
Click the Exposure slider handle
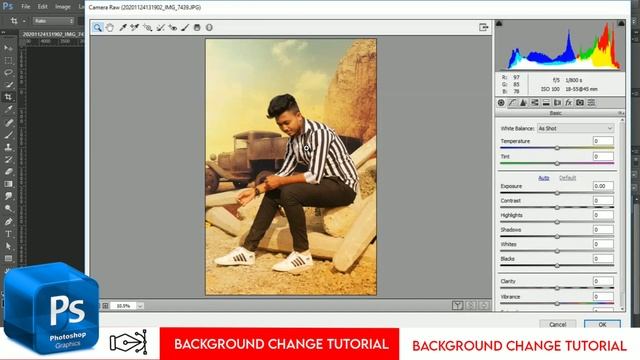pos(557,193)
